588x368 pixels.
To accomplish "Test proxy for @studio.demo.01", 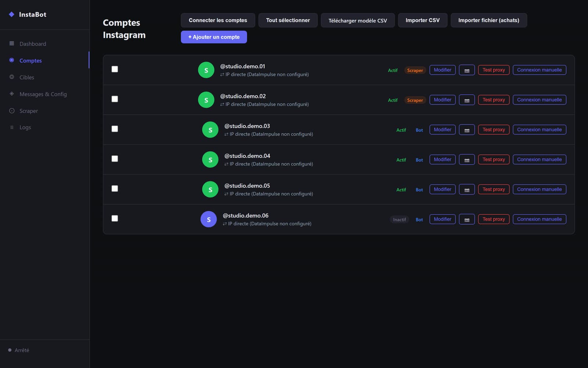I will pyautogui.click(x=494, y=70).
